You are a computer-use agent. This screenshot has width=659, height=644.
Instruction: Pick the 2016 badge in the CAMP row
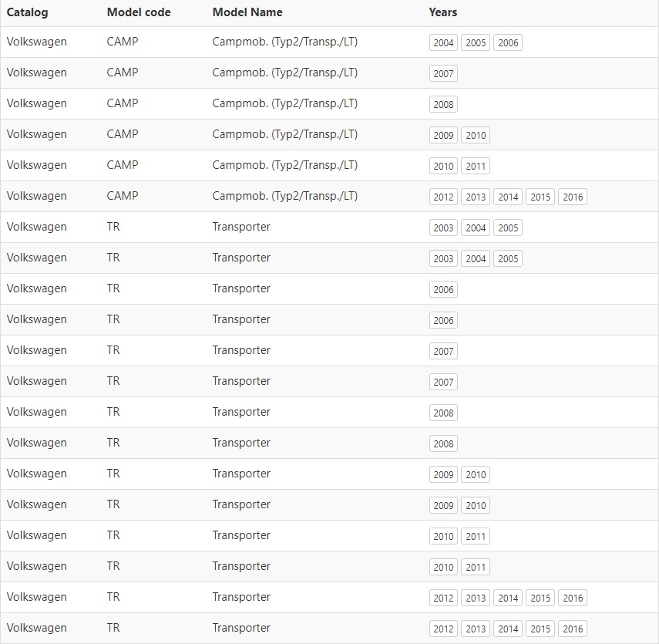coord(573,197)
